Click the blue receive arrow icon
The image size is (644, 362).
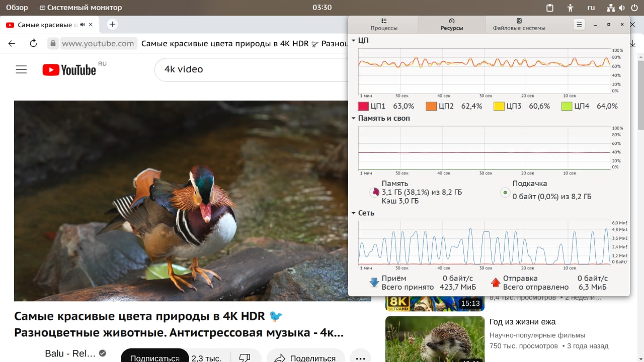374,283
